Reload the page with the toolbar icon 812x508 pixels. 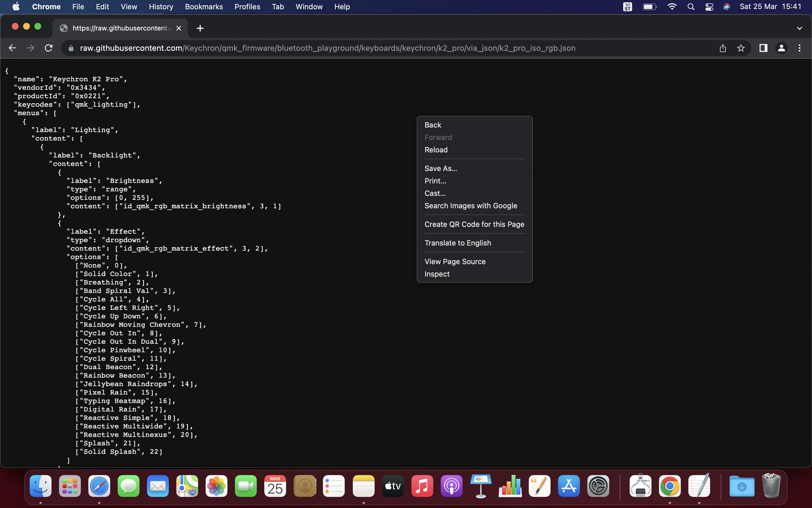tap(49, 48)
